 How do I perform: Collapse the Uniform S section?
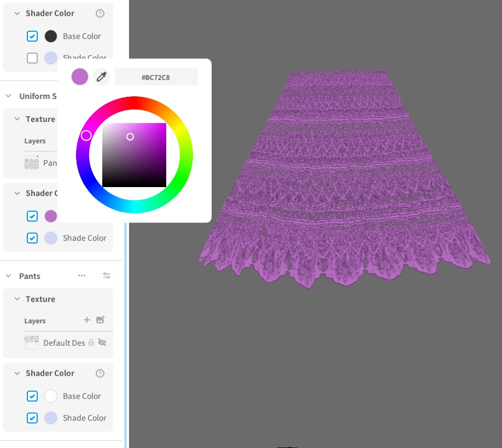8,96
